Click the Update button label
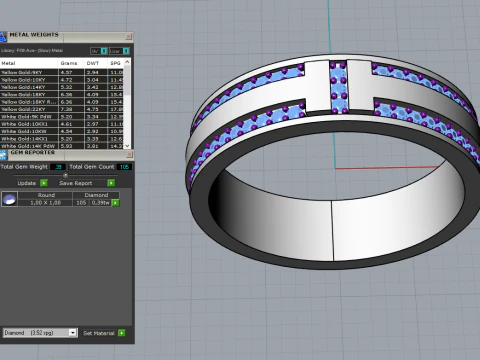 [x=27, y=183]
